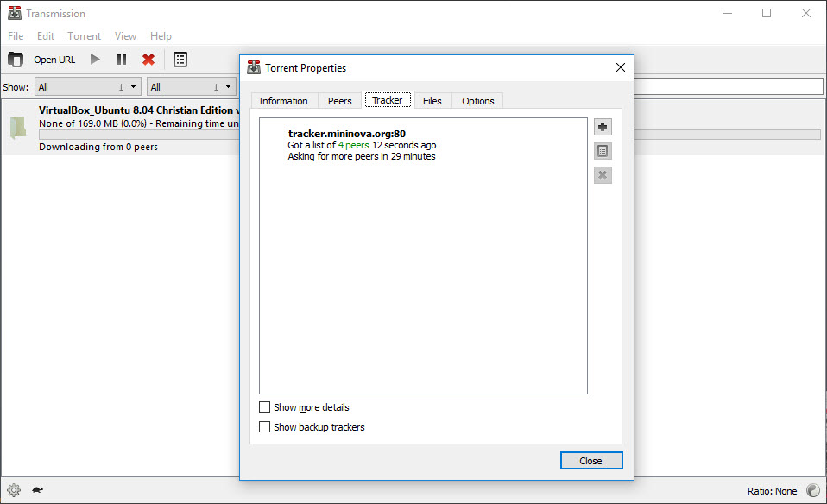The image size is (827, 504).
Task: Select the Tracker tab
Action: tap(388, 100)
